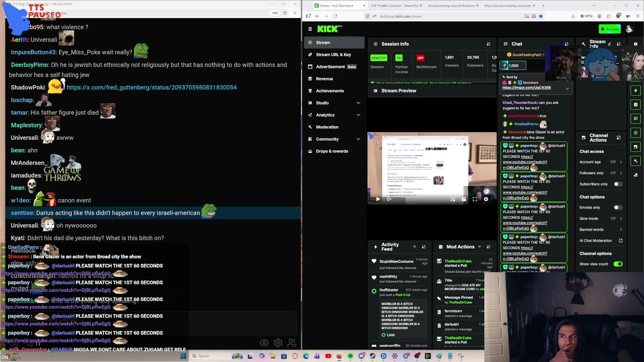Open the imgur link in pinned message
644x362 pixels.
coord(526,87)
